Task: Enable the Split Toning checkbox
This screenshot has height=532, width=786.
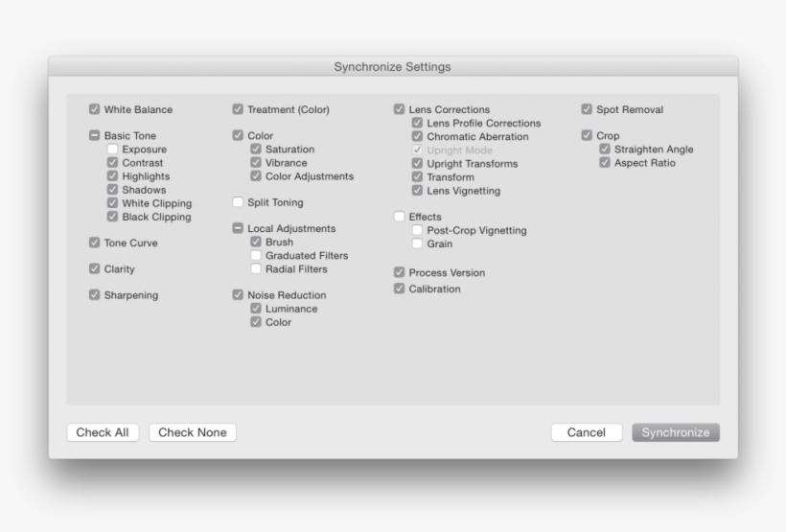Action: 238,202
